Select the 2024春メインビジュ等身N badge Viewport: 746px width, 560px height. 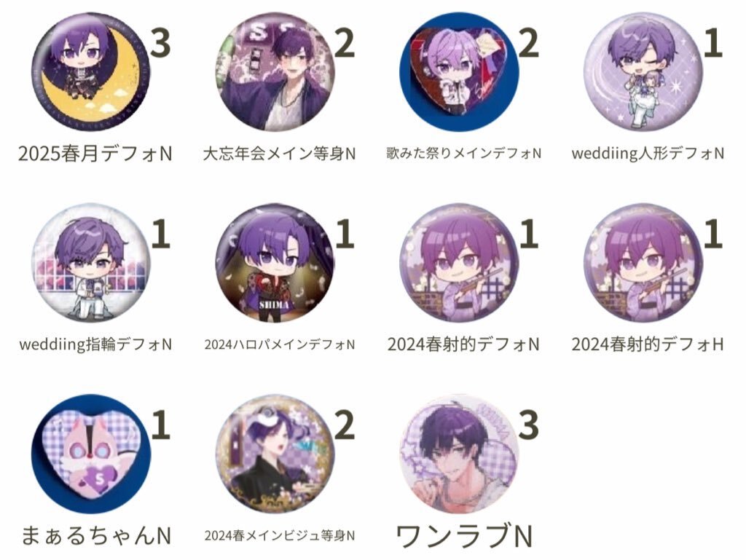[275, 454]
